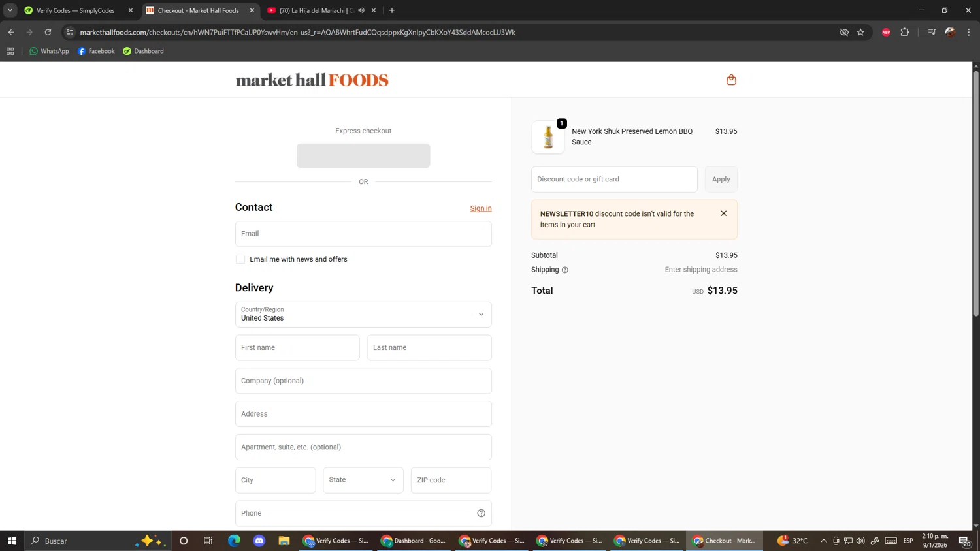Focus the City field
Screen dimensions: 980x551
click(276, 480)
